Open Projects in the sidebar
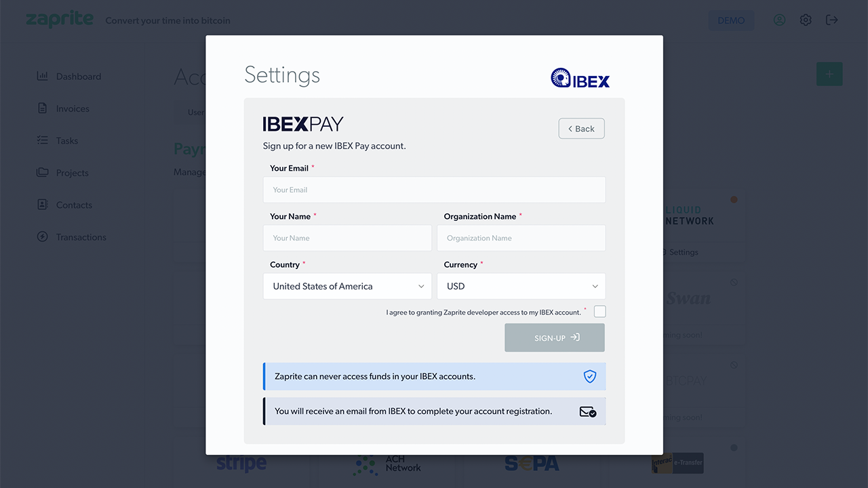 (x=73, y=173)
